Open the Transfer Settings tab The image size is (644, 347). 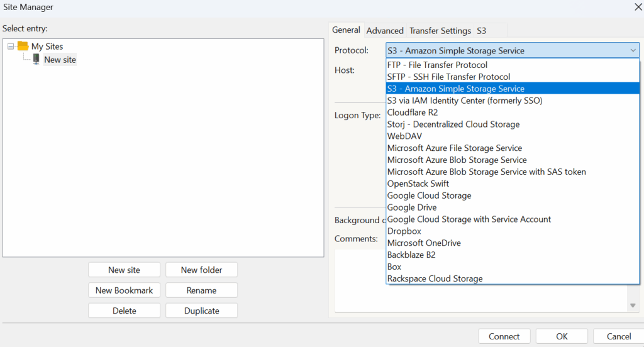(x=440, y=31)
